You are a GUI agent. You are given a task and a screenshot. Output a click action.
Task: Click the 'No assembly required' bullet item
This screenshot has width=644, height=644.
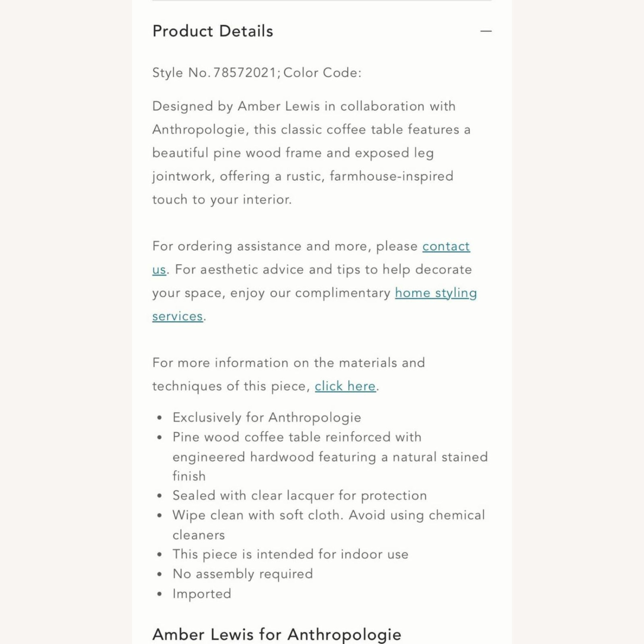pyautogui.click(x=243, y=574)
